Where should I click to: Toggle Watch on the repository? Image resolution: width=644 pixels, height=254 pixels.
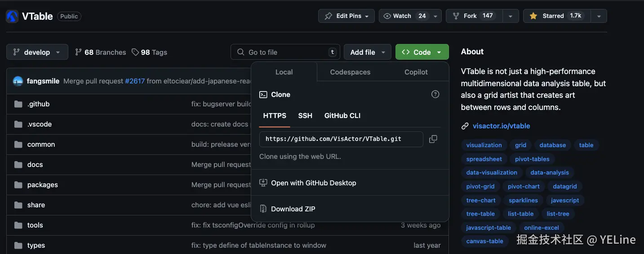(x=404, y=16)
